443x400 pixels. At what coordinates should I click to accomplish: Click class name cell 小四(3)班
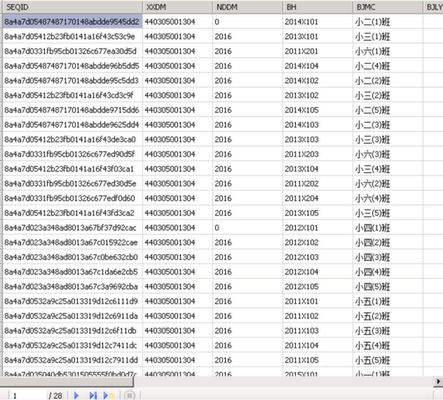(x=388, y=257)
